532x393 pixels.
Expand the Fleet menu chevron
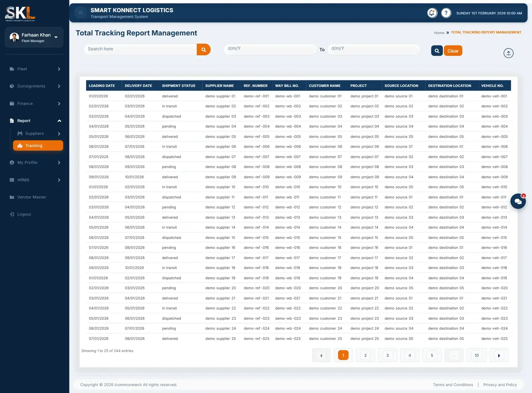[x=59, y=69]
